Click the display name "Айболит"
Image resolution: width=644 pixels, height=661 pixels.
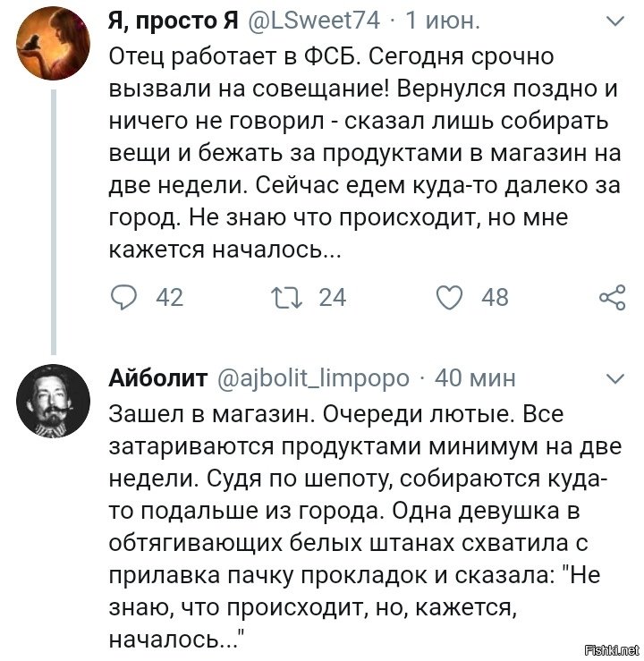158,378
